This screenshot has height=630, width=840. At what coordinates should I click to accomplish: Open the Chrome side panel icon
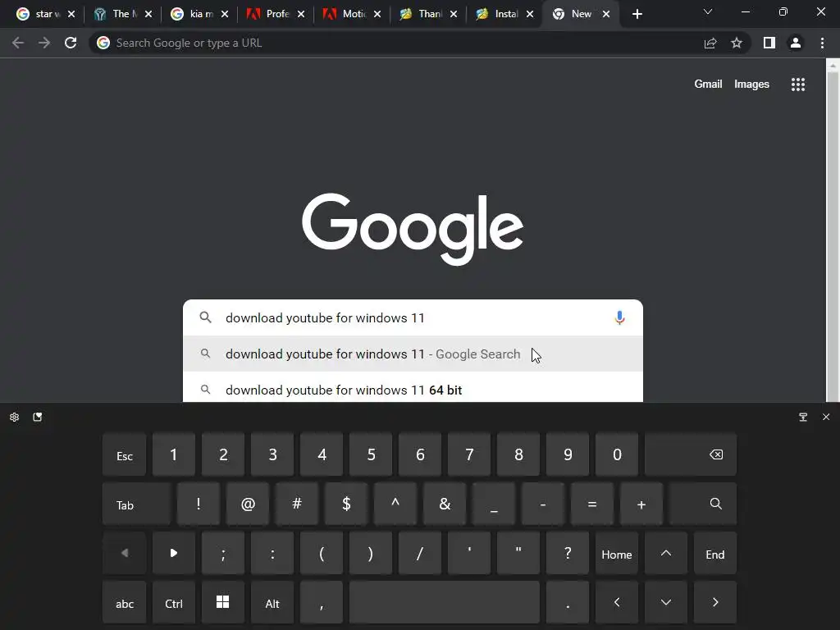pyautogui.click(x=769, y=43)
